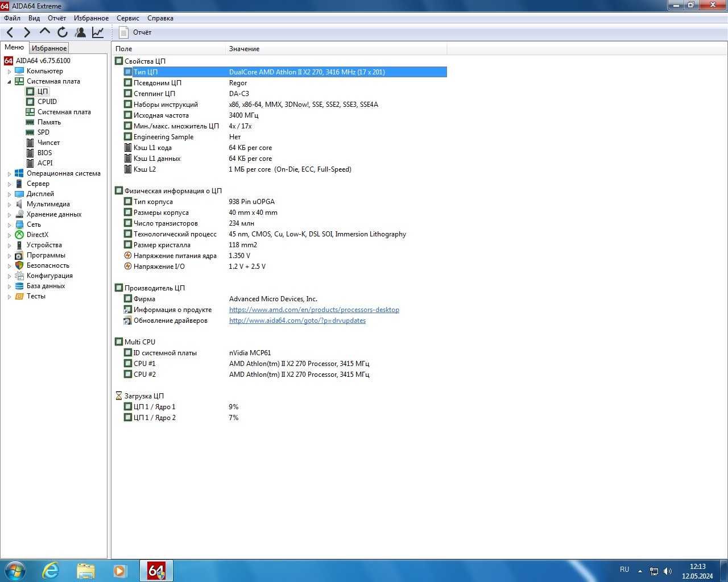Click the Чипсет chip icon
Viewport: 728px width, 582px height.
[x=30, y=143]
